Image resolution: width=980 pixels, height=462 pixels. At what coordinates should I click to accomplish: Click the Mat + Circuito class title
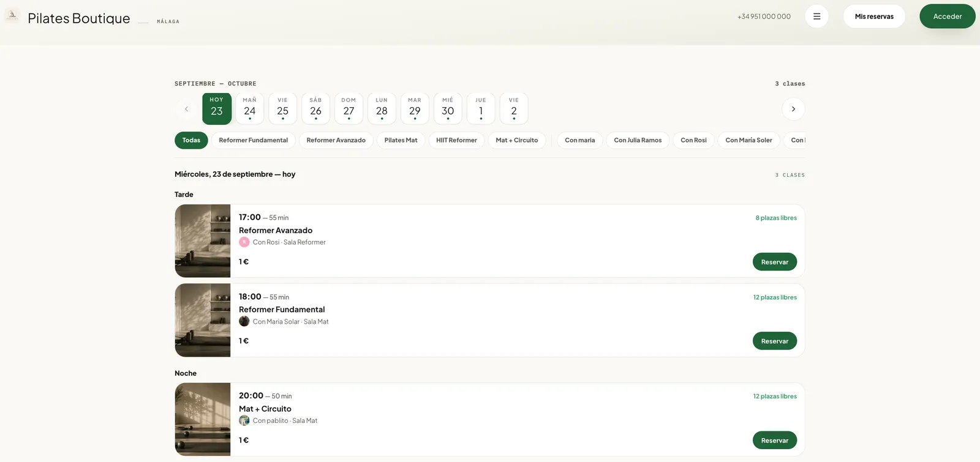265,409
